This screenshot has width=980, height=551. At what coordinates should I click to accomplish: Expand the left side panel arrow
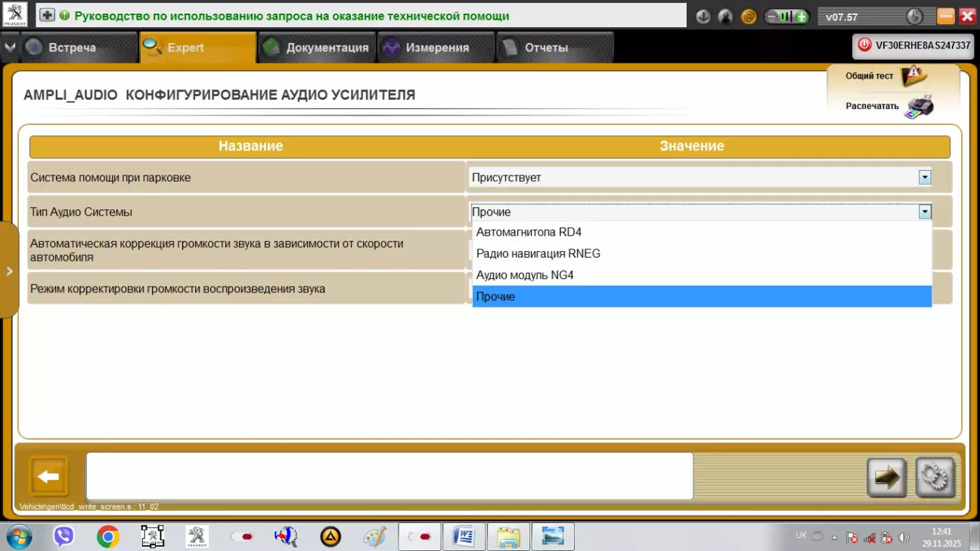[x=9, y=271]
